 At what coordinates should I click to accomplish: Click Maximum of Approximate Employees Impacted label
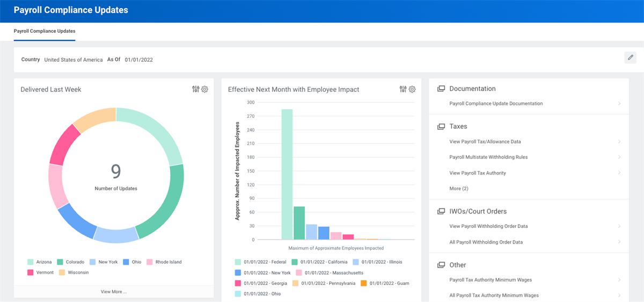[336, 248]
